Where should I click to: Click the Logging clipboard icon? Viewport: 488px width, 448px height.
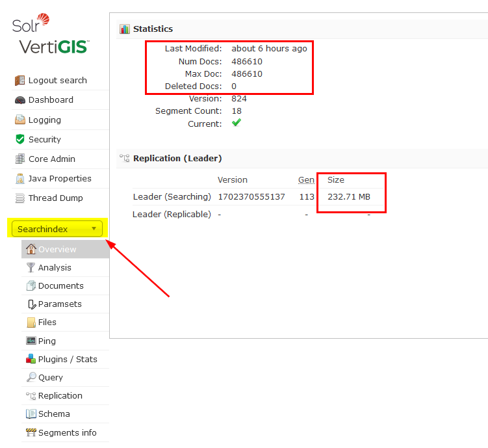tap(19, 120)
